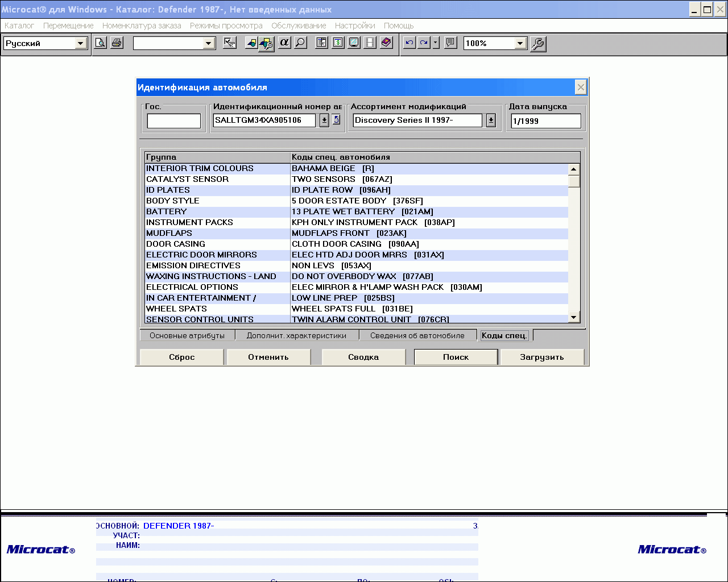This screenshot has height=582, width=728.
Task: Click the price dollar icon in toolbar
Action: coord(338,43)
